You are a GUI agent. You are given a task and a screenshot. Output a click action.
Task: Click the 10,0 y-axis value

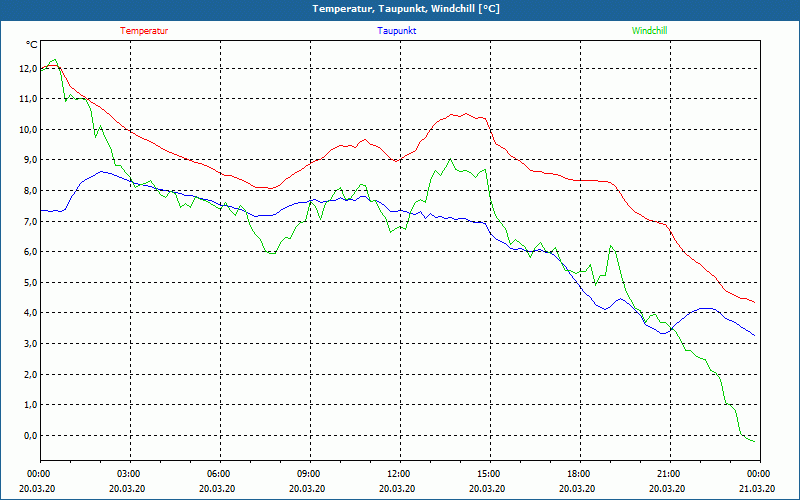(28, 130)
